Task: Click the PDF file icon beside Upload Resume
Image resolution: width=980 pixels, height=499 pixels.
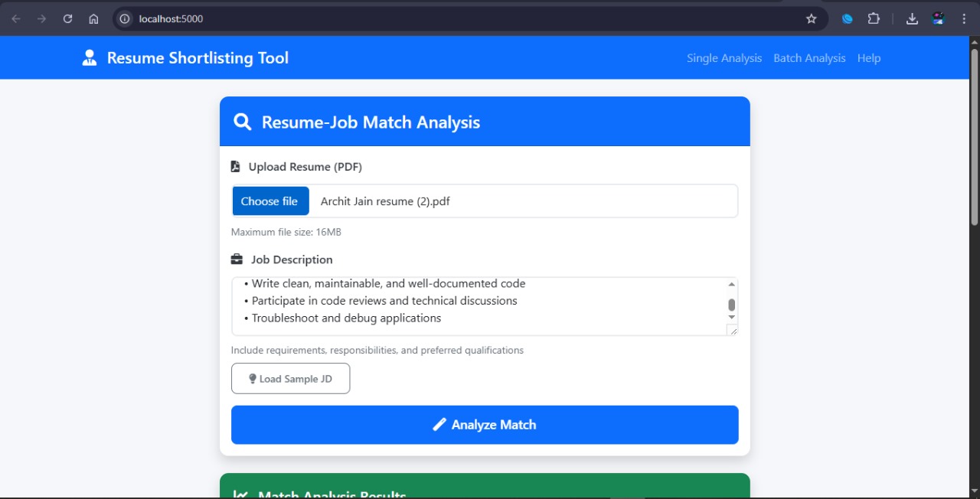Action: [x=236, y=167]
